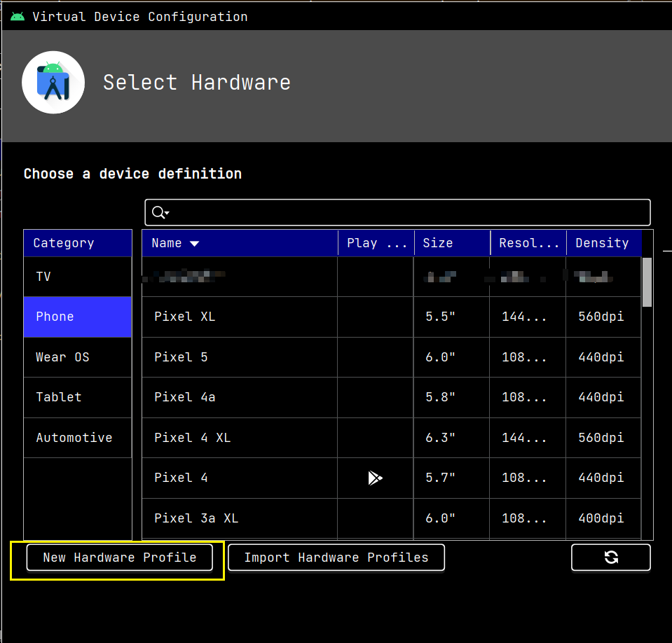The image size is (672, 643).
Task: Click the 440dpi density of Pixel 5
Action: pos(601,357)
